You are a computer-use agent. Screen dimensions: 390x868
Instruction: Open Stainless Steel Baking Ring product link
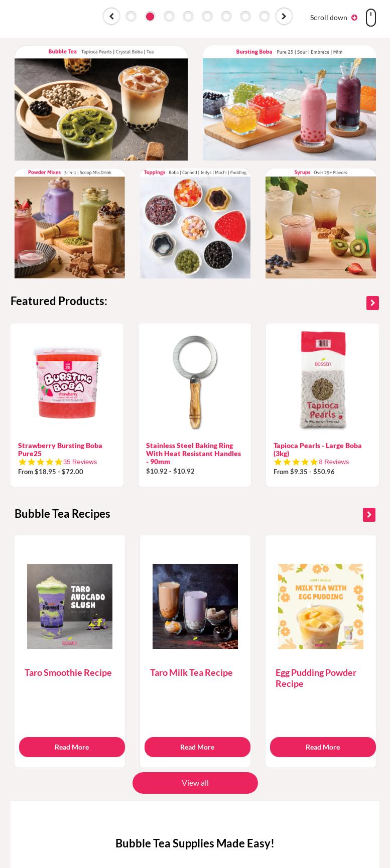193,454
